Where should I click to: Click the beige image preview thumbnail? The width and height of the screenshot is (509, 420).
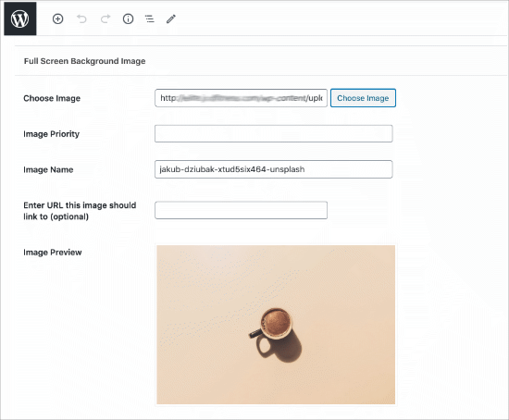tap(276, 325)
